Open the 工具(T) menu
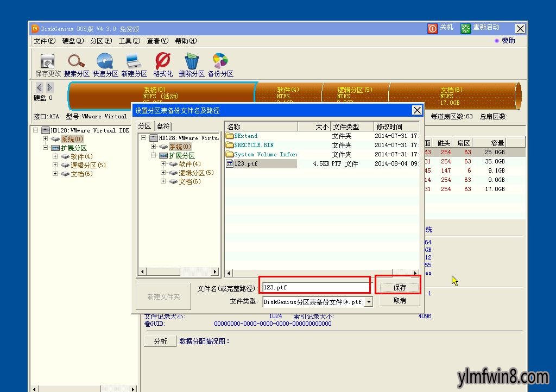Screen dimensions: 556x392 pos(129,41)
